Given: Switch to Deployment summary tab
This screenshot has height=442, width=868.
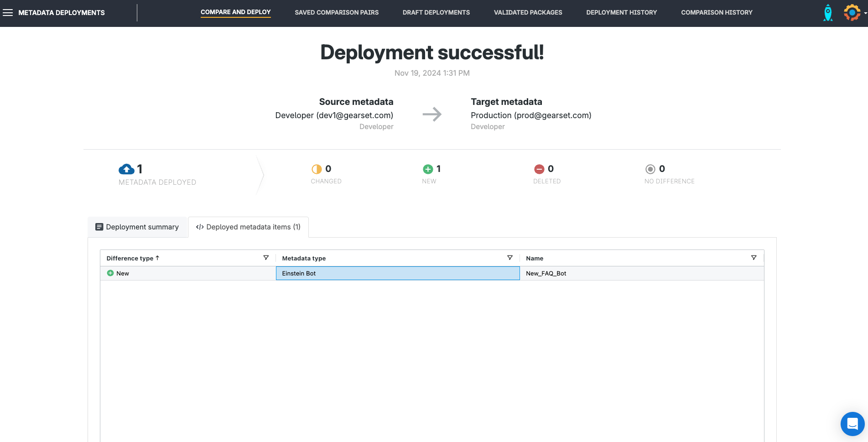Looking at the screenshot, I should click(x=137, y=227).
